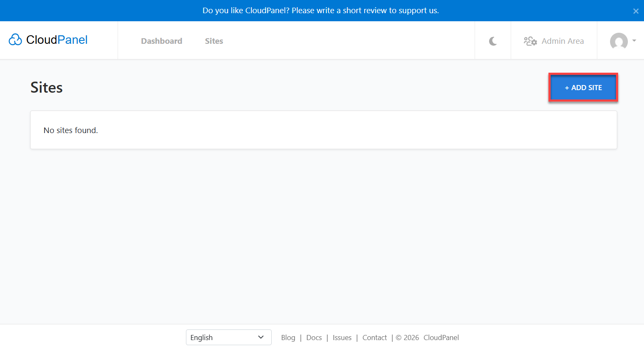Image resolution: width=644 pixels, height=349 pixels.
Task: Select the "No sites found." text
Action: click(71, 131)
